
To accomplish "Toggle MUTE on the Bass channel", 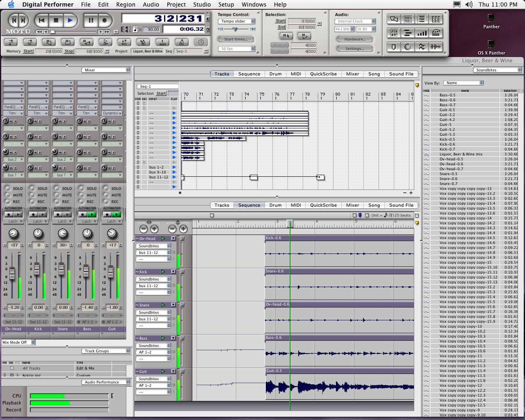I will (x=81, y=195).
